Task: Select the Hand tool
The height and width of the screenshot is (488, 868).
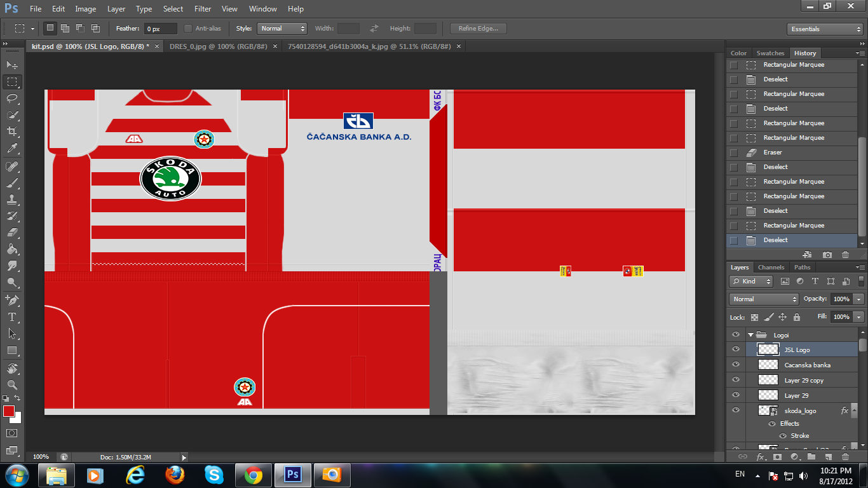Action: [12, 369]
